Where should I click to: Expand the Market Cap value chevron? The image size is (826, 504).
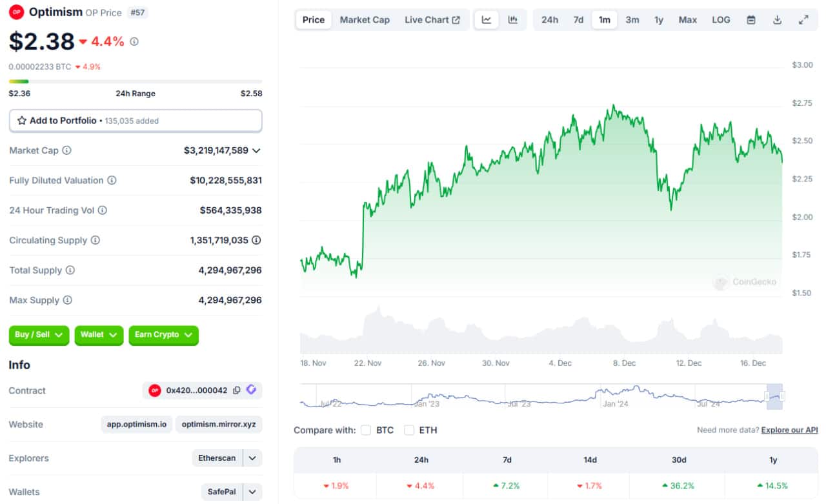[256, 150]
